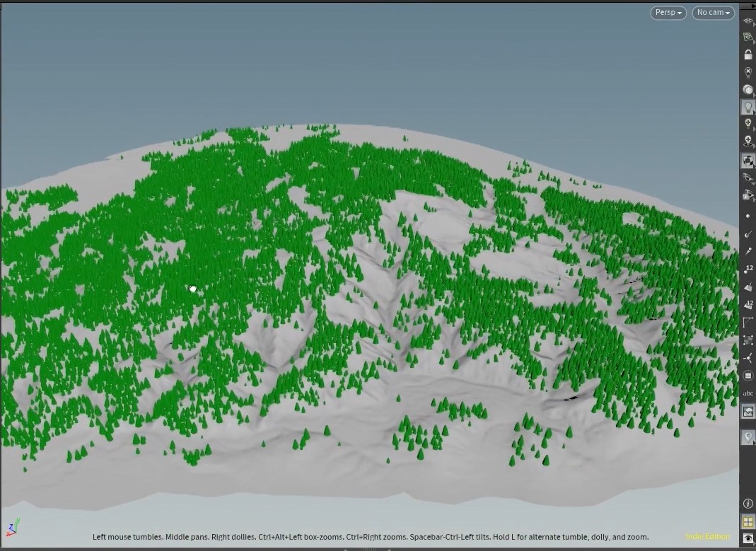Select the disable lighting bulb icon
The height and width of the screenshot is (551, 756).
click(x=748, y=72)
